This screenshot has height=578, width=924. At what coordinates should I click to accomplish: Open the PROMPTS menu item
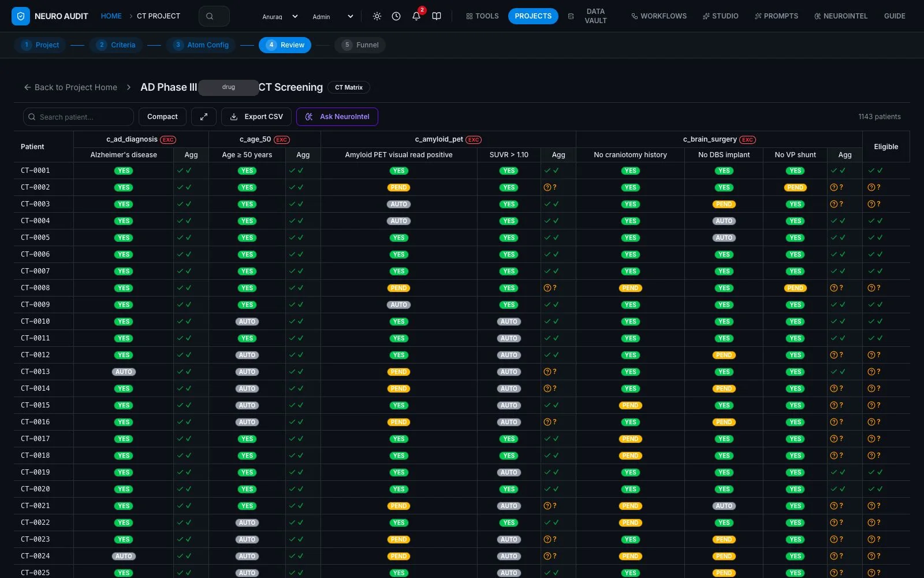776,16
